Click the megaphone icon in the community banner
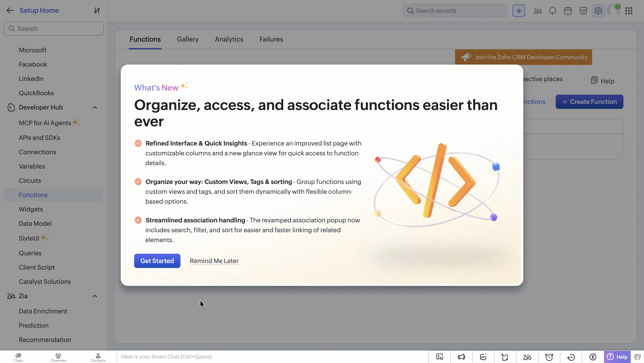 466,57
